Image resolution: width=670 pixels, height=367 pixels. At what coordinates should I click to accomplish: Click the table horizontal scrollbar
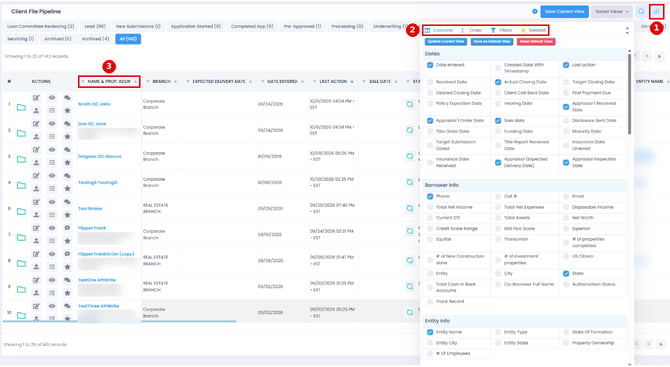tap(120, 321)
